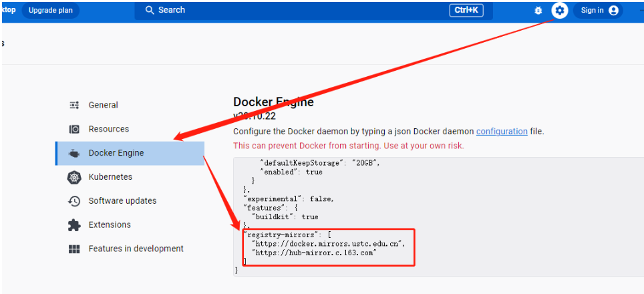644x294 pixels.
Task: Click the hub-mirror.c.163.com URL line
Action: coord(314,253)
